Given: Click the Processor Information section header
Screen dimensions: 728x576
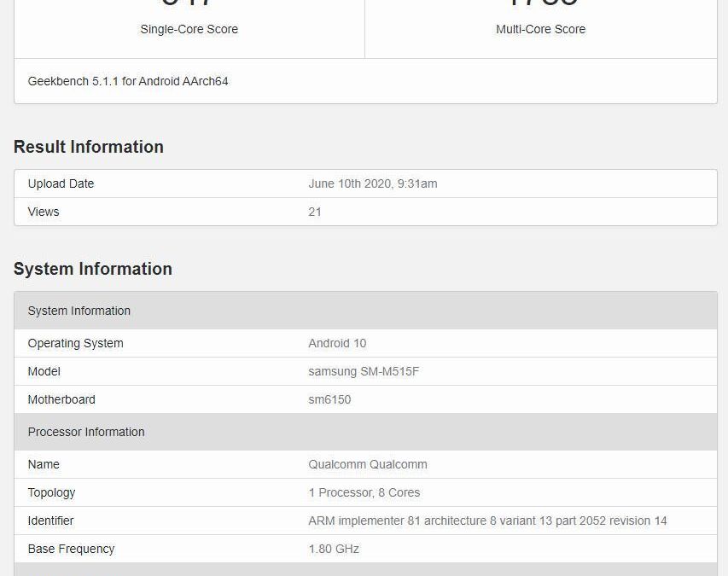Looking at the screenshot, I should click(x=86, y=432).
